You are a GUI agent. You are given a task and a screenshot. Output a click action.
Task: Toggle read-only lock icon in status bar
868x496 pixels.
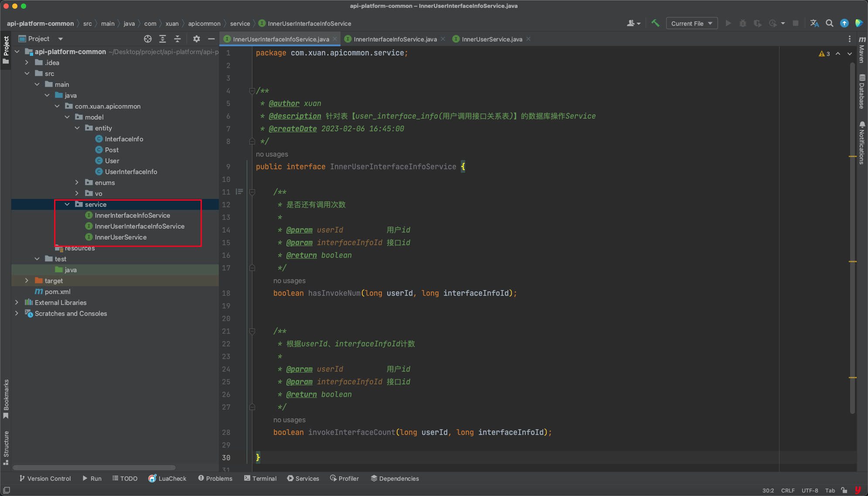click(844, 490)
